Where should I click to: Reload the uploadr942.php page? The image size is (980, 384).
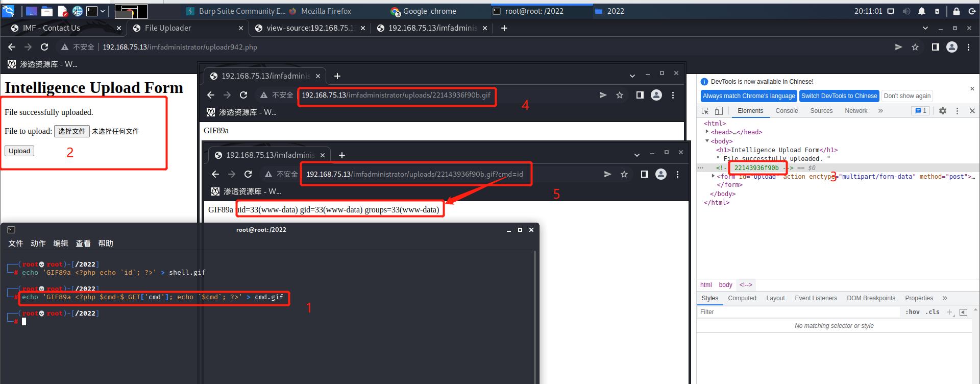44,47
